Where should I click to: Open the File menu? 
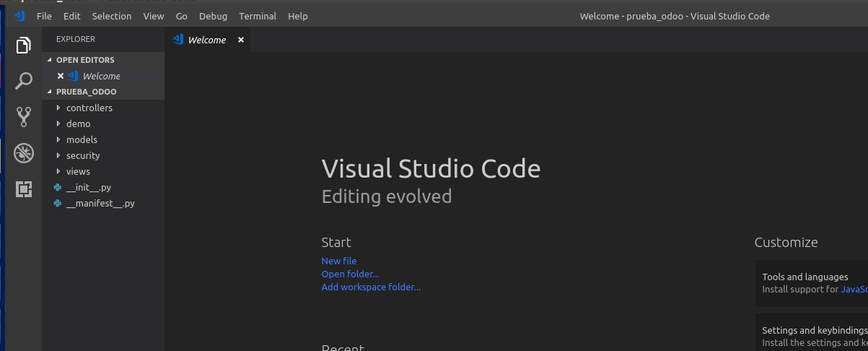click(44, 16)
